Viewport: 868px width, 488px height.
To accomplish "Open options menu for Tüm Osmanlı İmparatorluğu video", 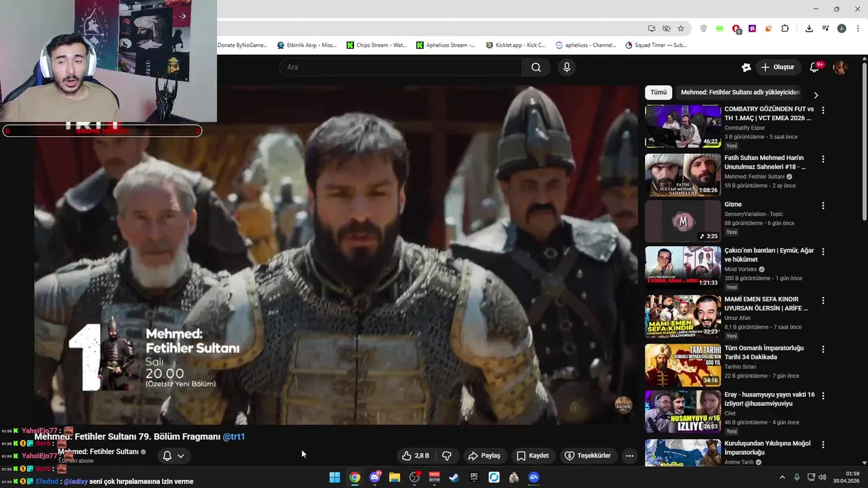I will coord(823,349).
